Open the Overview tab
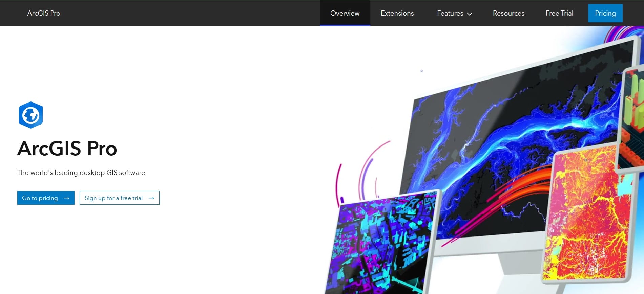The width and height of the screenshot is (644, 294). click(345, 13)
